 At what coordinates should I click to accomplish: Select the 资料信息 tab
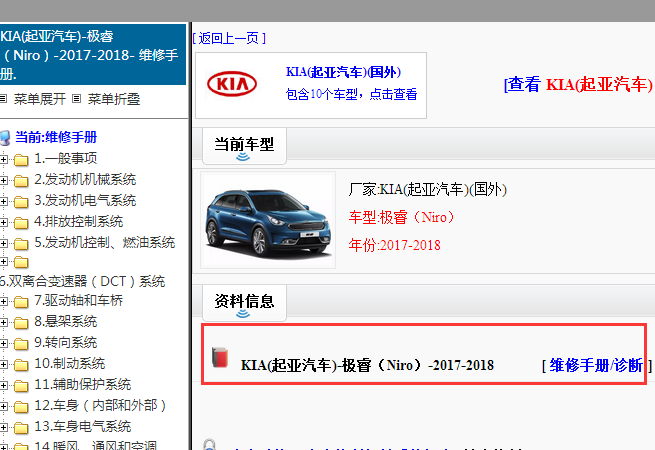click(244, 303)
